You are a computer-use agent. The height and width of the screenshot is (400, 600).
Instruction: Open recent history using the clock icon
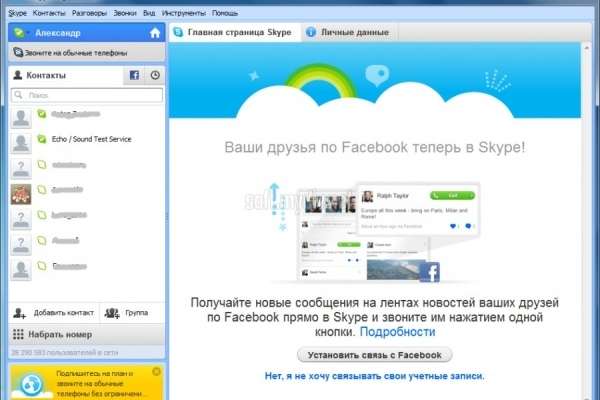(155, 75)
